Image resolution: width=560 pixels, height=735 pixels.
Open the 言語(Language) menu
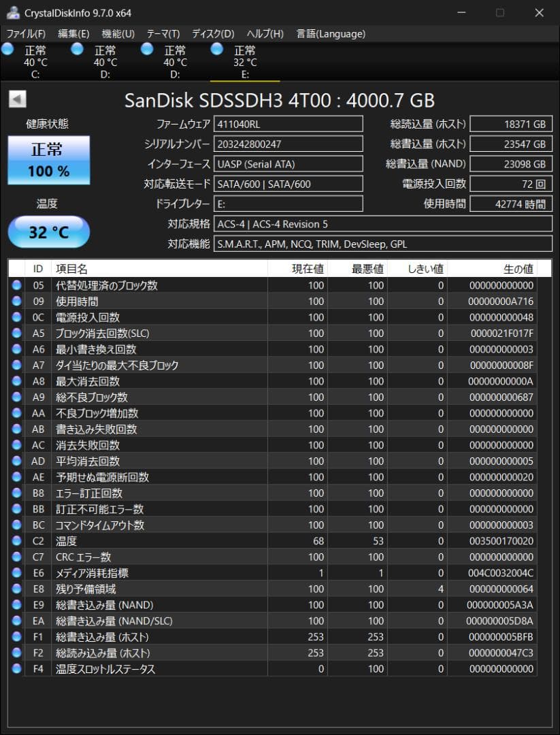pyautogui.click(x=331, y=34)
